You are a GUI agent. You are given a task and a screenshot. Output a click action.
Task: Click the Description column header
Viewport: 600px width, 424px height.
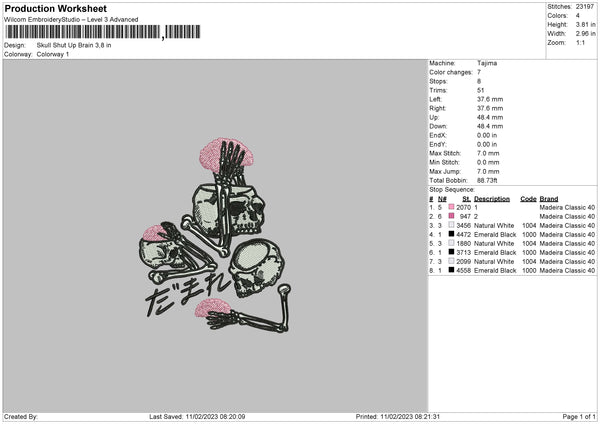tap(492, 199)
